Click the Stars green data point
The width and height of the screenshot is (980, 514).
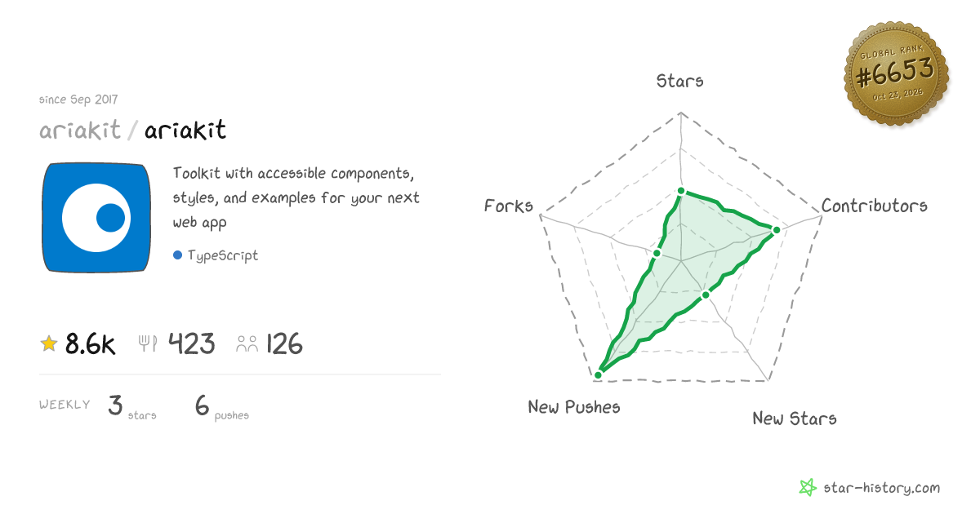(680, 191)
